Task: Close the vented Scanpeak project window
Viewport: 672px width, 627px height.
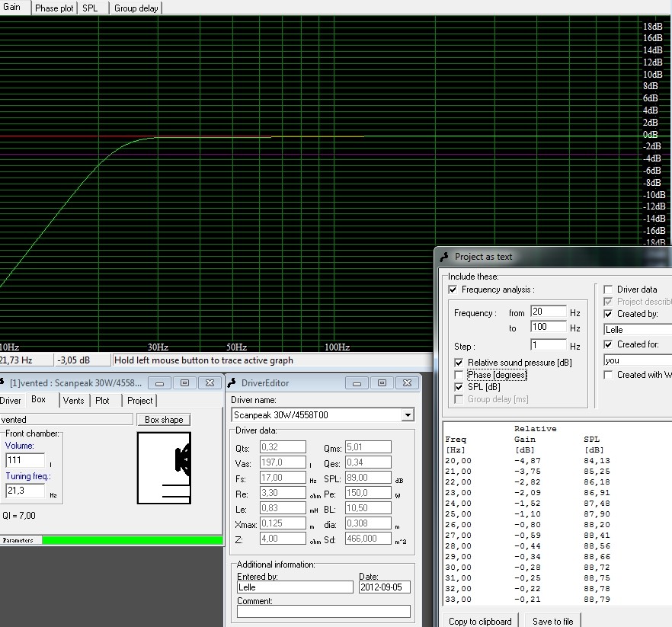Action: [210, 383]
